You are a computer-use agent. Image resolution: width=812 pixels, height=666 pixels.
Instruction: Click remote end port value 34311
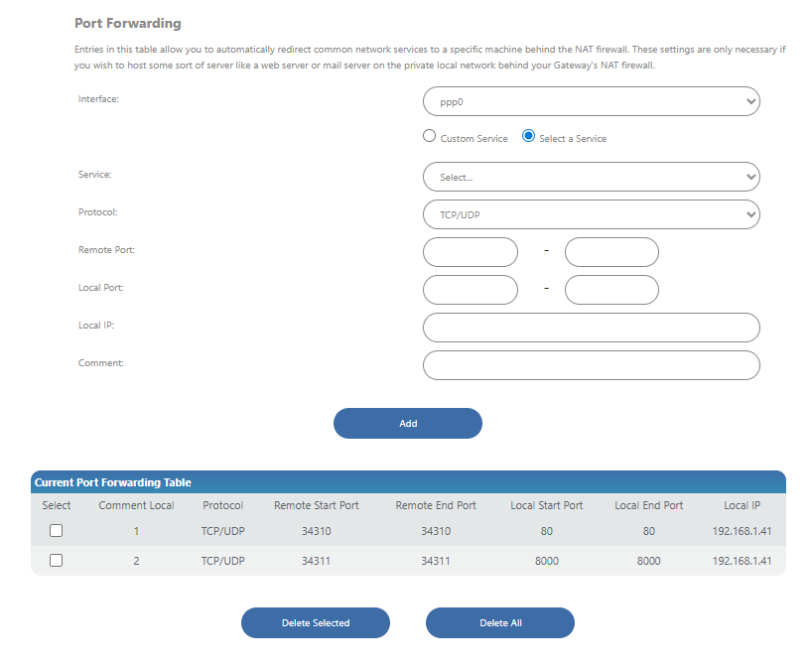coord(436,561)
